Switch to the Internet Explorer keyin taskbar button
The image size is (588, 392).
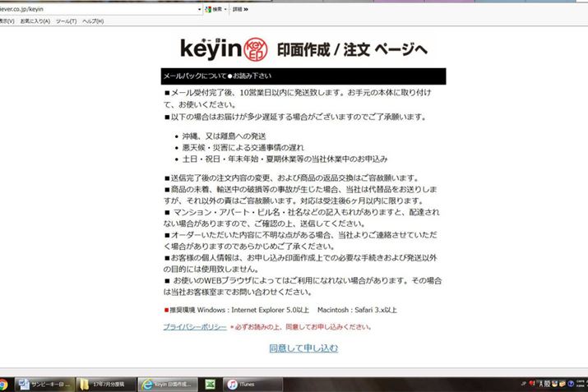(168, 385)
